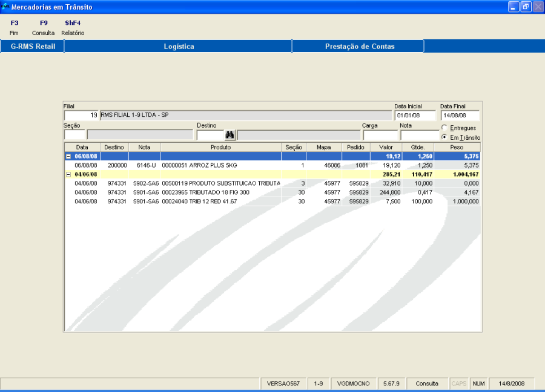This screenshot has width=545, height=392.
Task: Select the ARROZ PLUS 5KG row
Action: click(x=272, y=165)
